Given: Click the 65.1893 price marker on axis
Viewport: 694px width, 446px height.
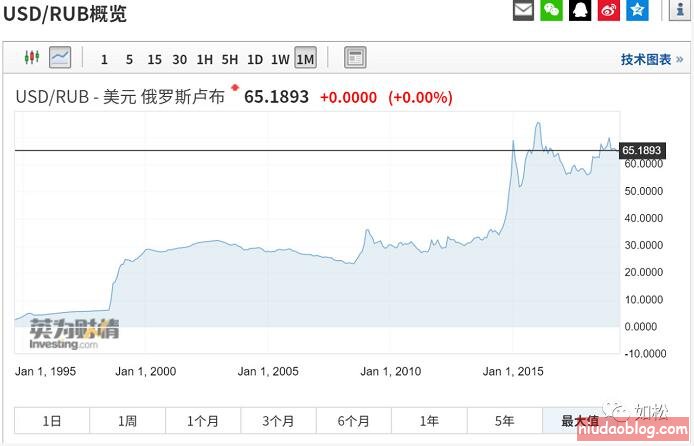Looking at the screenshot, I should [x=641, y=151].
